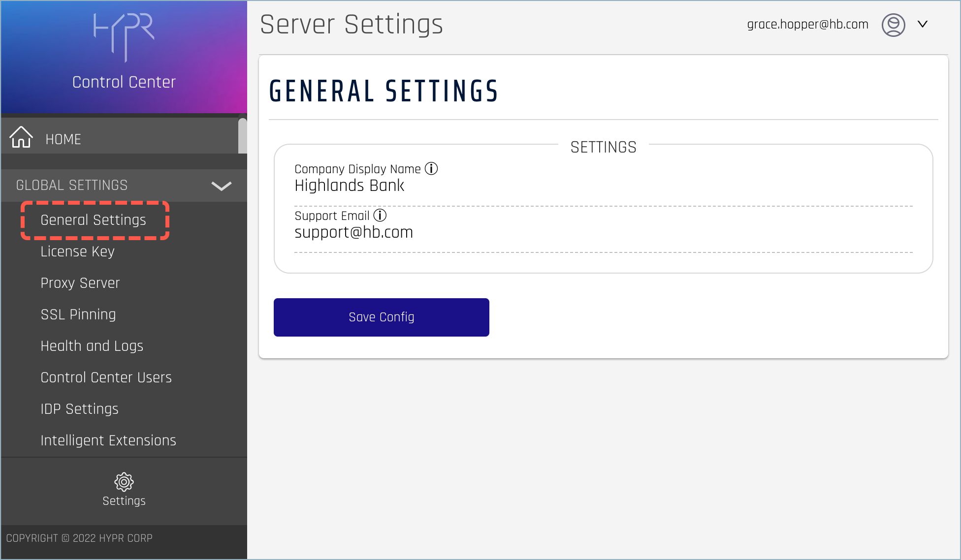The height and width of the screenshot is (560, 961).
Task: Open Health and Logs
Action: click(92, 346)
